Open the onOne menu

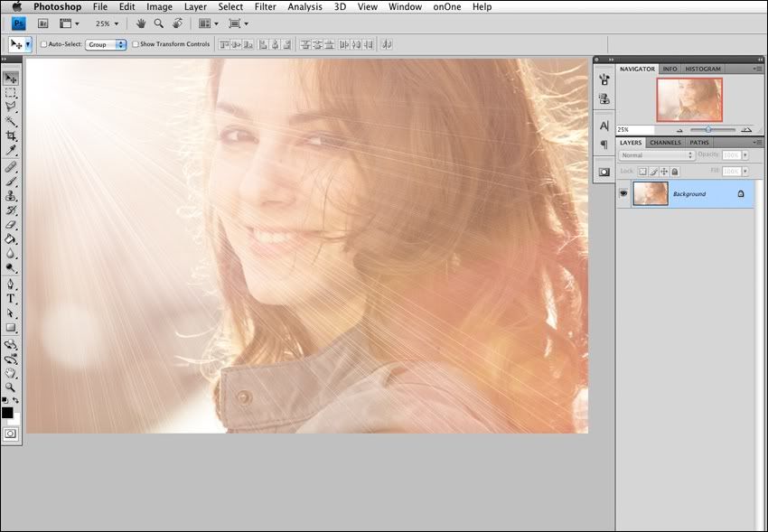[446, 7]
